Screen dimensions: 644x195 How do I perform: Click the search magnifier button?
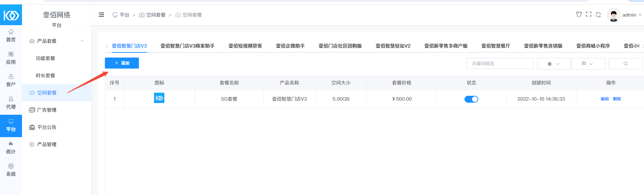[625, 64]
